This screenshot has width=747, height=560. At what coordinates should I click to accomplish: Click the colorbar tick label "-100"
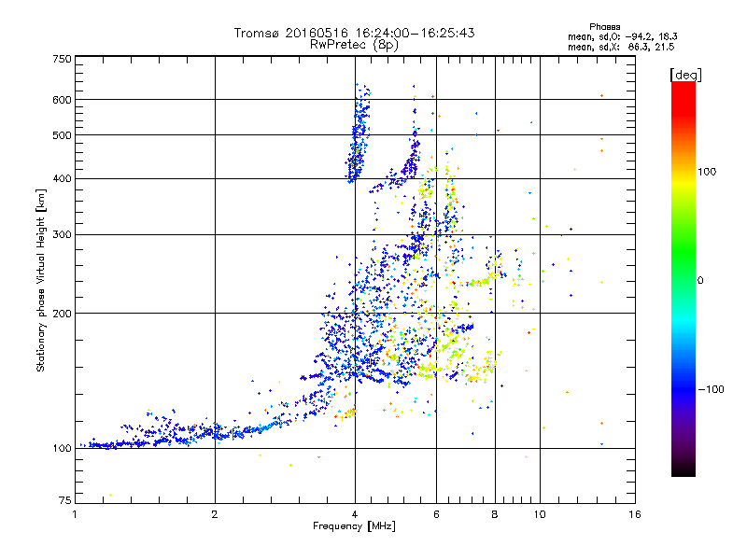pos(711,389)
